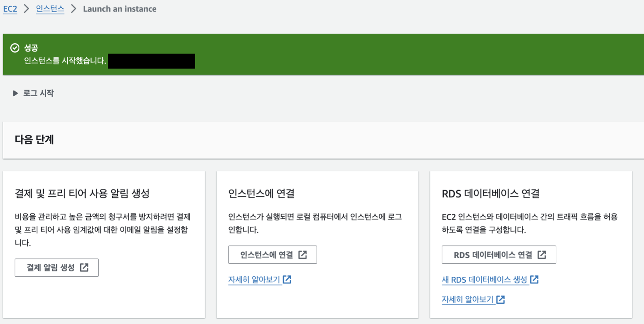Click the 다음 단계 heading

click(x=34, y=140)
